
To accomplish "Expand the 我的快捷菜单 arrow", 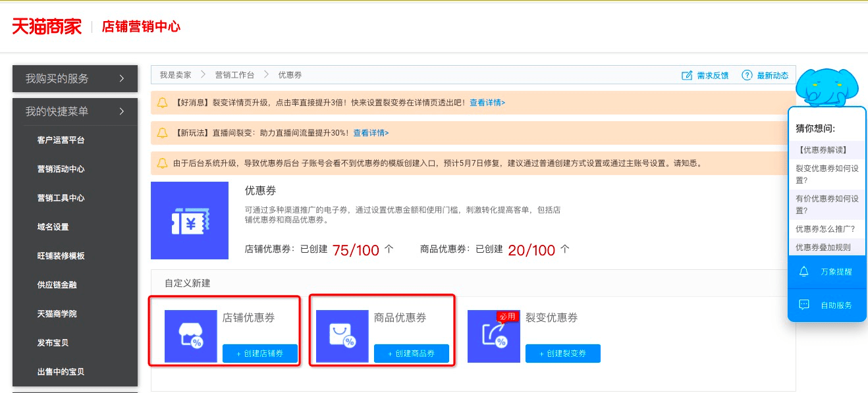I will (x=121, y=111).
